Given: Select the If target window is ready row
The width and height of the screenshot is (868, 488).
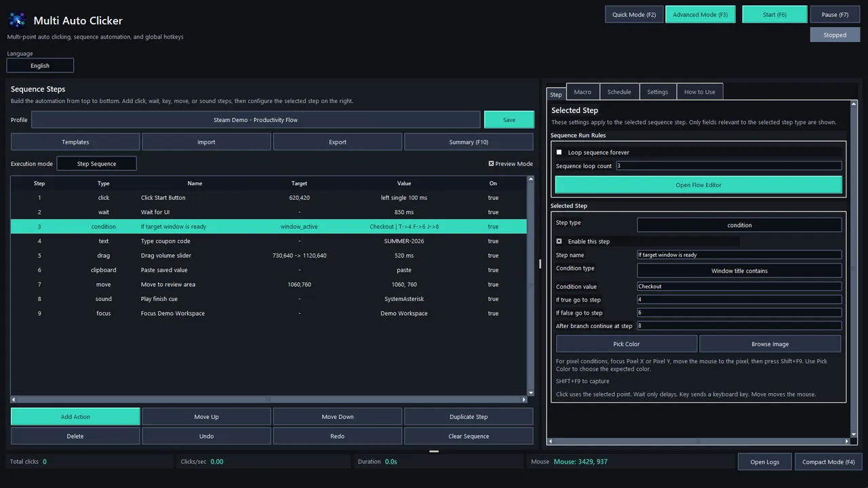Looking at the screenshot, I should click(269, 226).
